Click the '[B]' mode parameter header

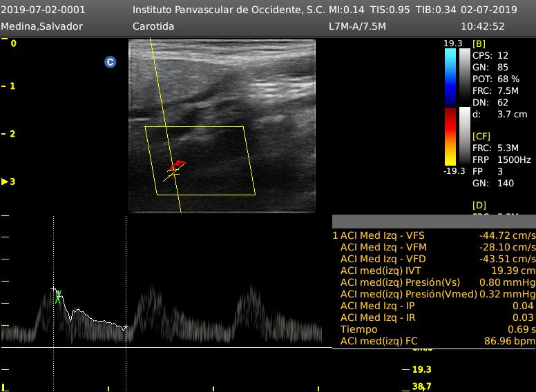coord(479,43)
